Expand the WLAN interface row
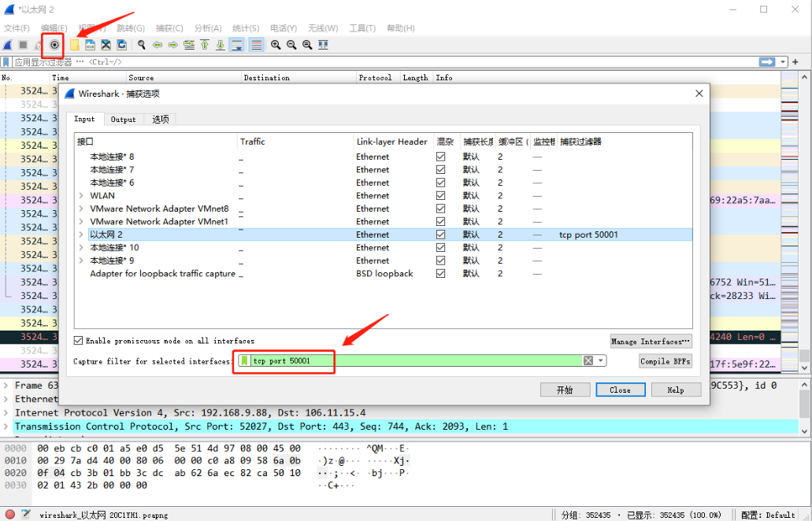 pyautogui.click(x=81, y=195)
